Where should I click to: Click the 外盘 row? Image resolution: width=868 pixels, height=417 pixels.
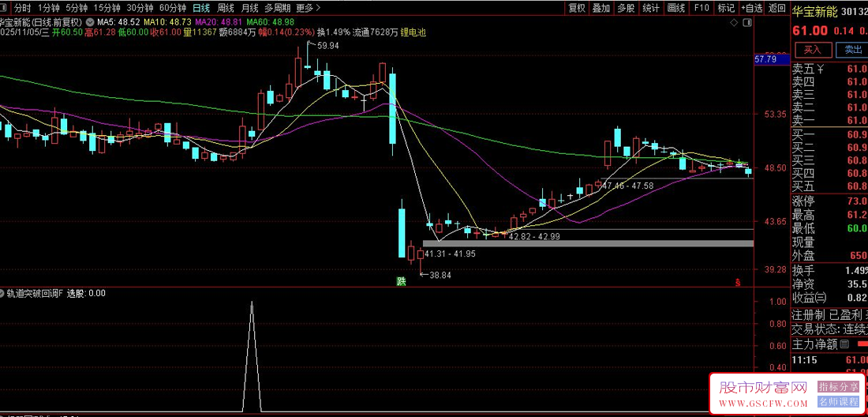pyautogui.click(x=829, y=256)
